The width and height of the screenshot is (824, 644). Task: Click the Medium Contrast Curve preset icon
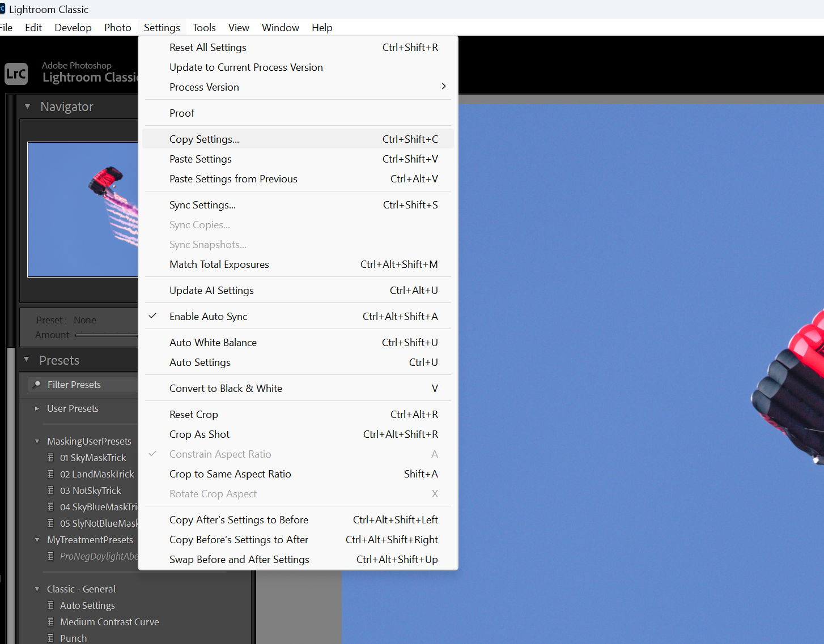tap(52, 621)
